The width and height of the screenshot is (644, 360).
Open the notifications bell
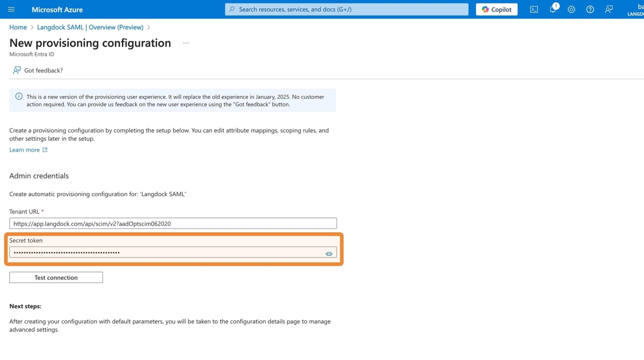tap(553, 9)
